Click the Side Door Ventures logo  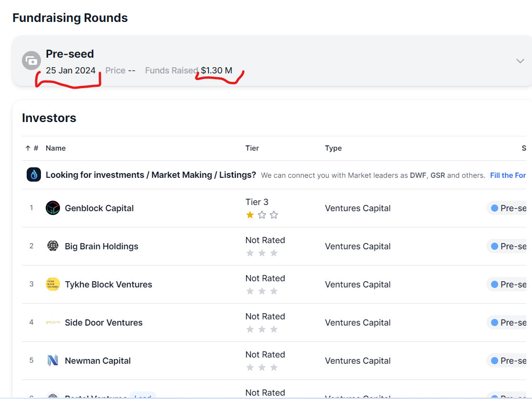(x=53, y=322)
